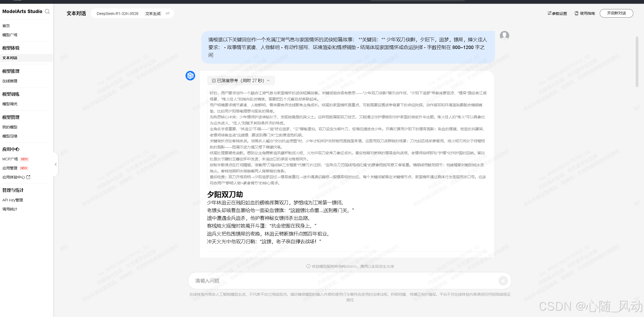Screen dimensions: 644x317
Task: Click the blue assistant avatar icon
Action: (190, 76)
